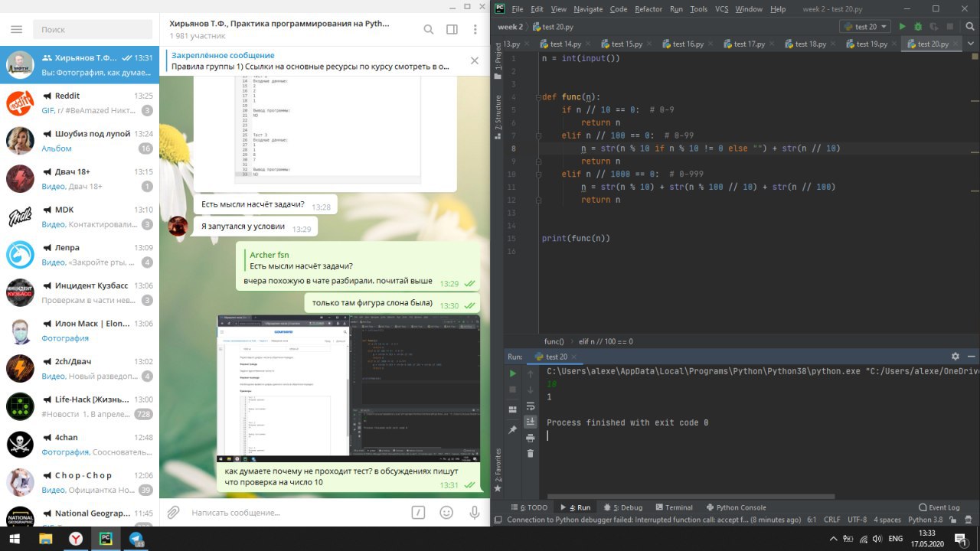Open the CRLF line separator selector

(x=831, y=520)
